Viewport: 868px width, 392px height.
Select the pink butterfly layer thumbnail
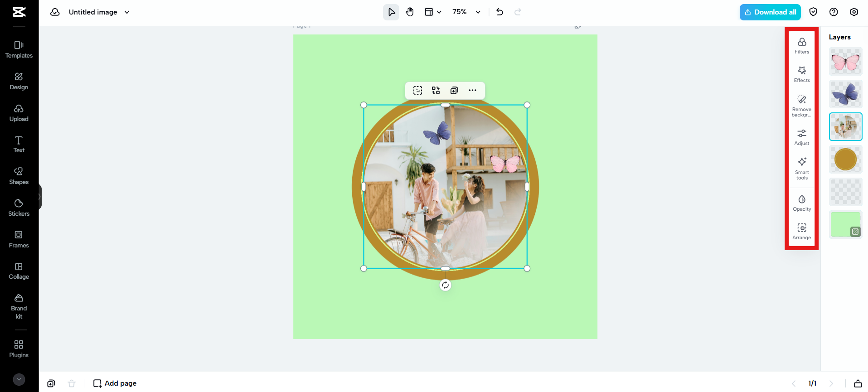[x=846, y=62]
